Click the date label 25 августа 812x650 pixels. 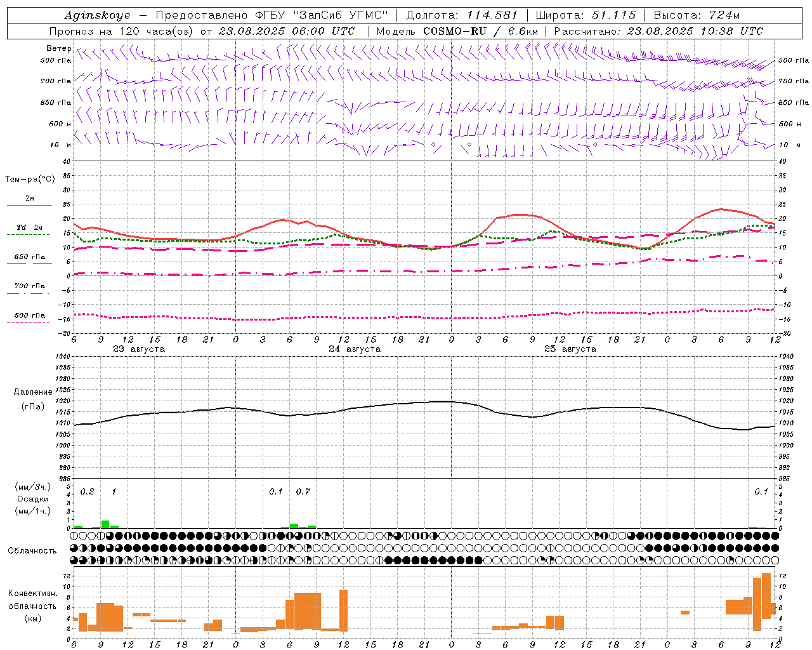pos(570,349)
